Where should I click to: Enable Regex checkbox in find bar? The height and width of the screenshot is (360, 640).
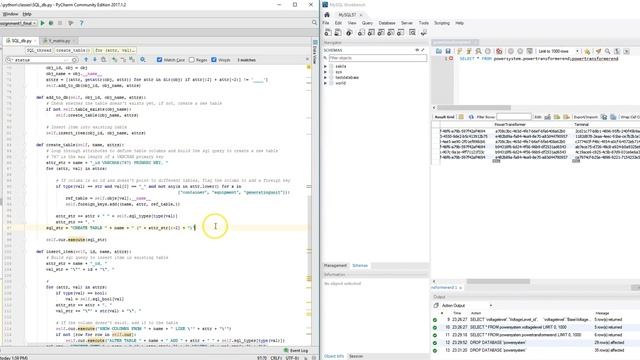191,60
